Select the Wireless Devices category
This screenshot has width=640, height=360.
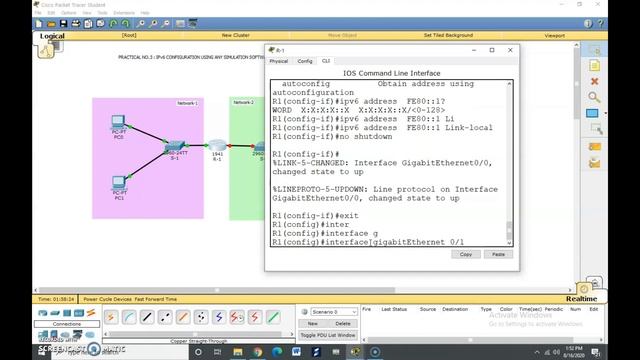pos(79,313)
